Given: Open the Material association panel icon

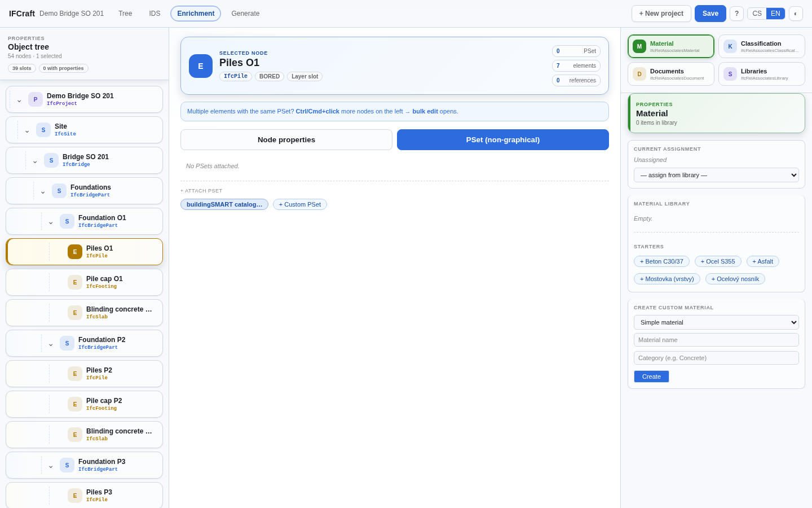Looking at the screenshot, I should pyautogui.click(x=639, y=46).
